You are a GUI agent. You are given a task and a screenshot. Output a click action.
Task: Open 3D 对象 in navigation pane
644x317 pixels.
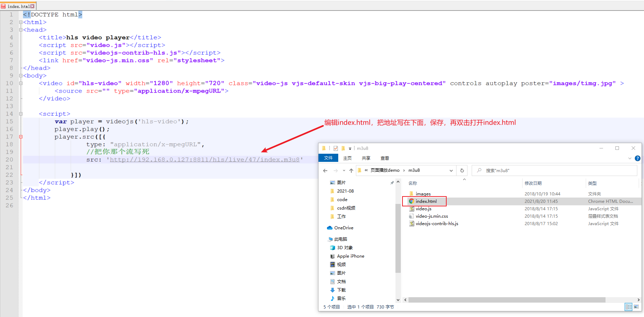click(345, 247)
